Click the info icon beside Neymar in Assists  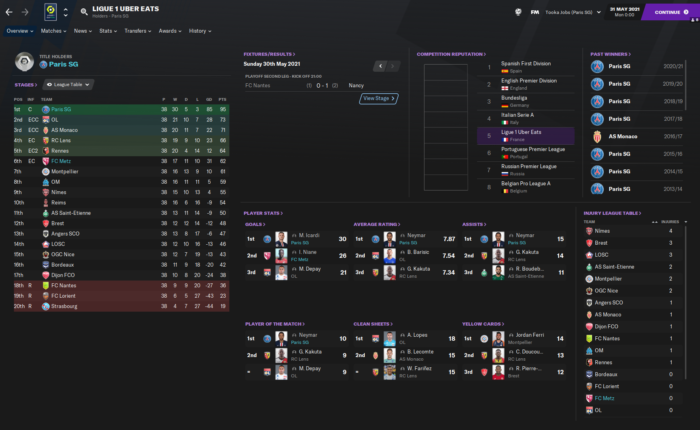click(x=511, y=235)
